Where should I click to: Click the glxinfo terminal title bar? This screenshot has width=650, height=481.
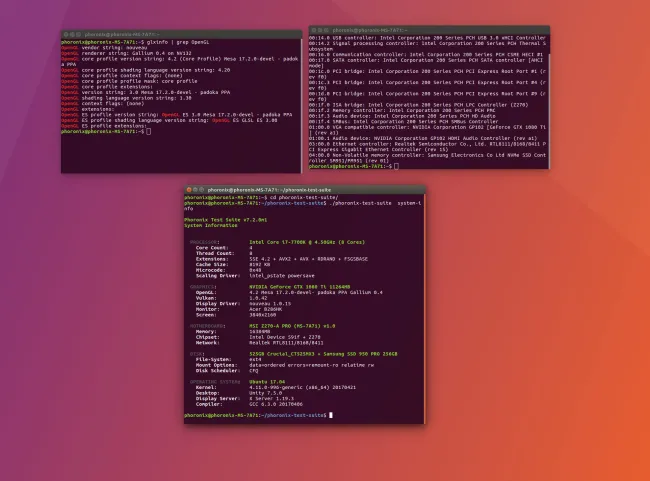tap(182, 34)
